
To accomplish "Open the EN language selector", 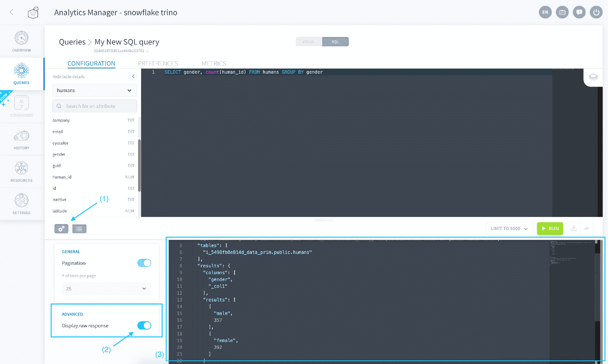I will click(545, 12).
